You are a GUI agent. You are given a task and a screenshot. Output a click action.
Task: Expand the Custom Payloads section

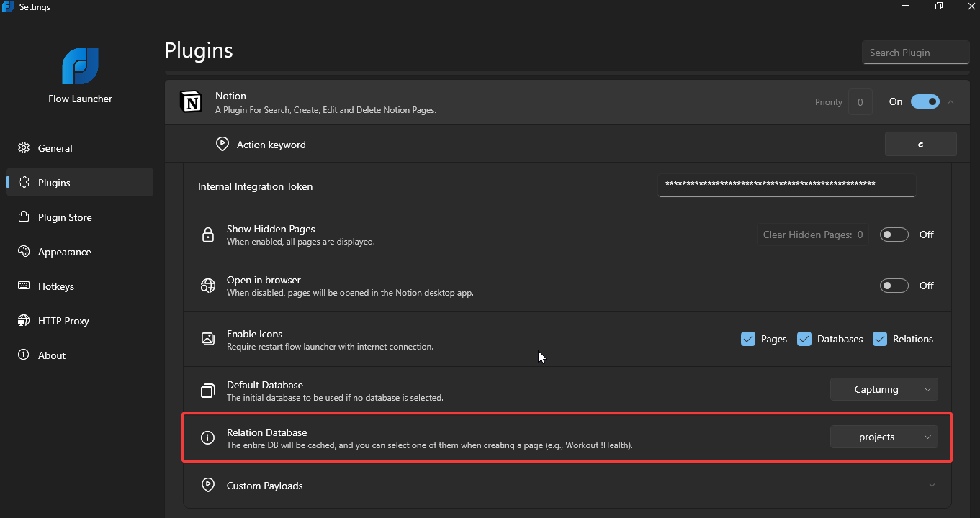[932, 485]
